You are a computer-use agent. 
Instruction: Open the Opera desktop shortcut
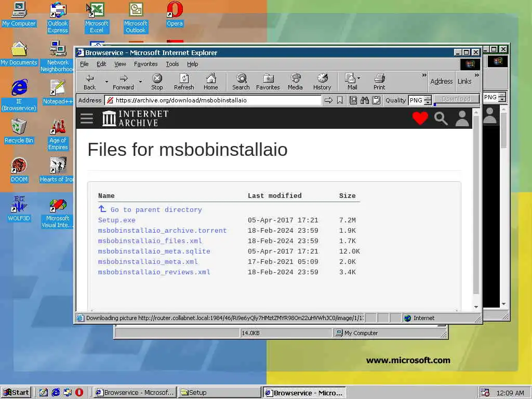click(175, 15)
